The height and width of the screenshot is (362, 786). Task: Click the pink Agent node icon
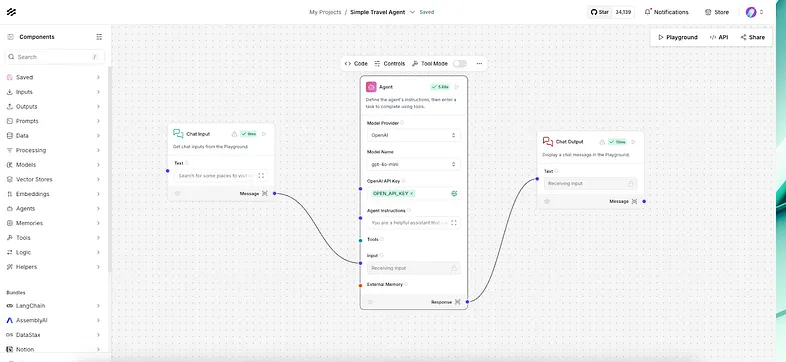pyautogui.click(x=371, y=87)
